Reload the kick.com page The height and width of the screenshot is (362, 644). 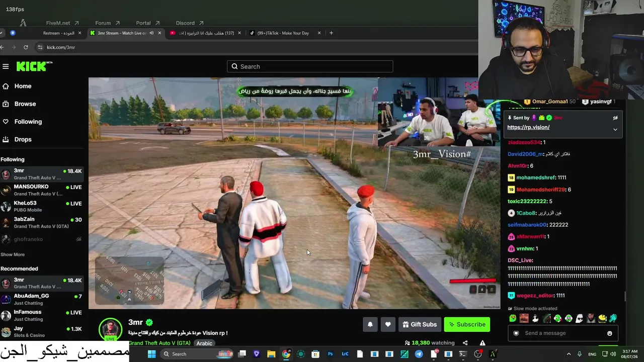click(x=26, y=47)
